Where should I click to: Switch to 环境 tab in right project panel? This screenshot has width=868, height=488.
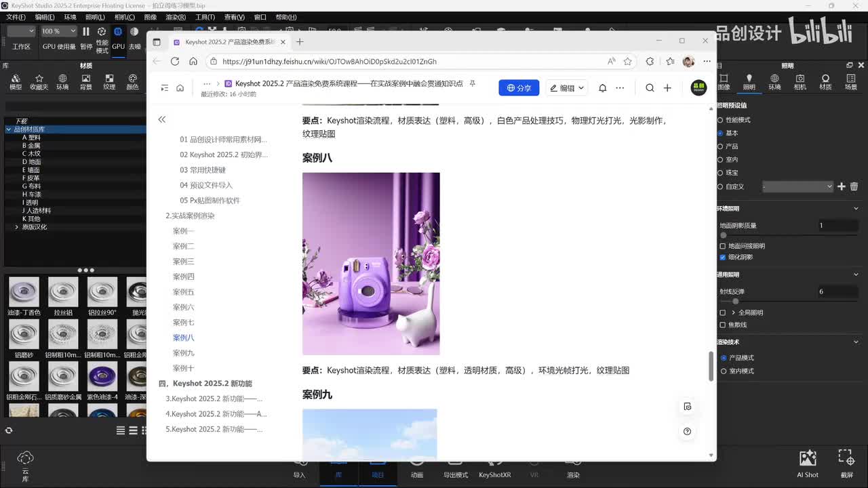(774, 82)
